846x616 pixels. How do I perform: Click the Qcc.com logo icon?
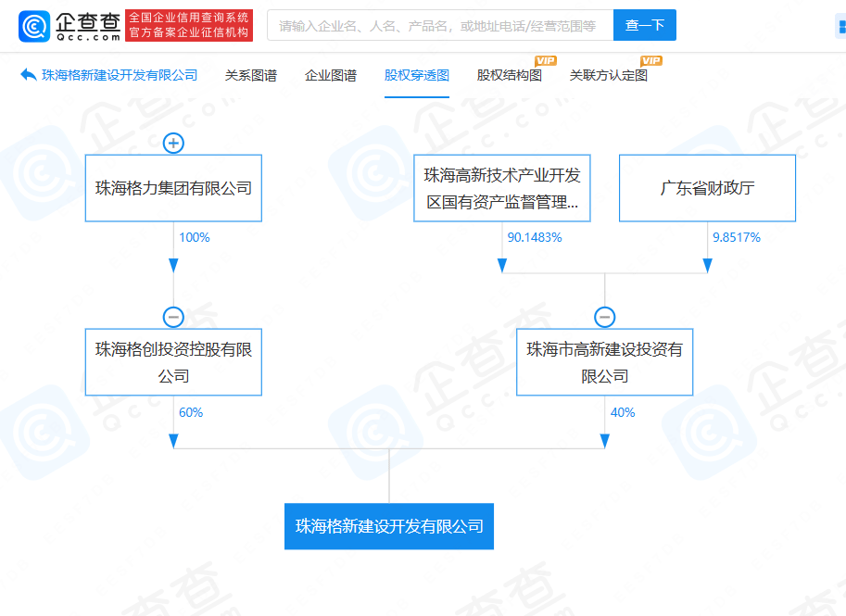pyautogui.click(x=34, y=26)
